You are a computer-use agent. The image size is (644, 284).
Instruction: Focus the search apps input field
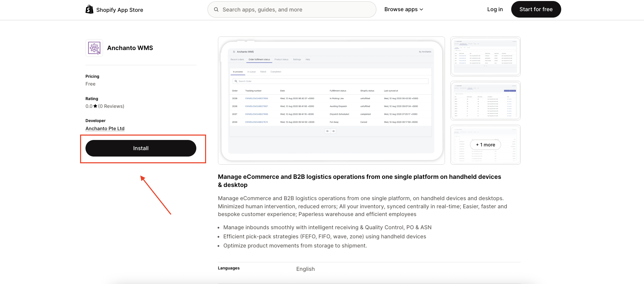point(292,9)
